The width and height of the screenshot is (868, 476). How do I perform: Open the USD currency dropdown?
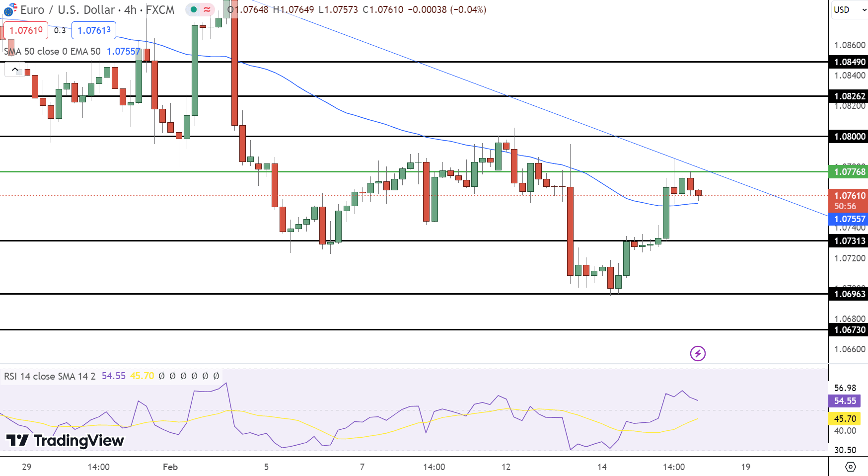click(850, 9)
